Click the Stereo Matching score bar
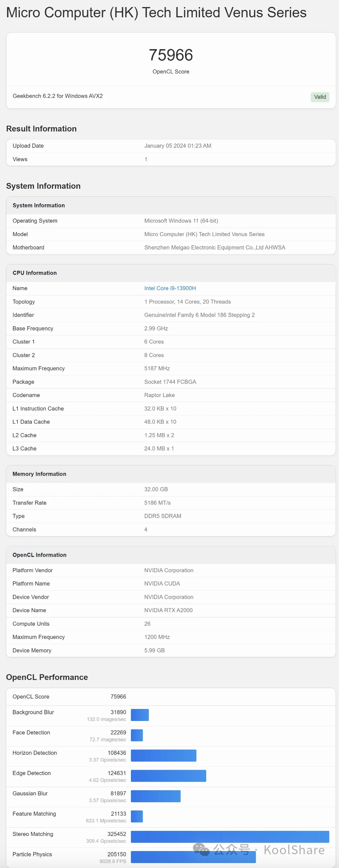This screenshot has width=339, height=868. (x=230, y=837)
